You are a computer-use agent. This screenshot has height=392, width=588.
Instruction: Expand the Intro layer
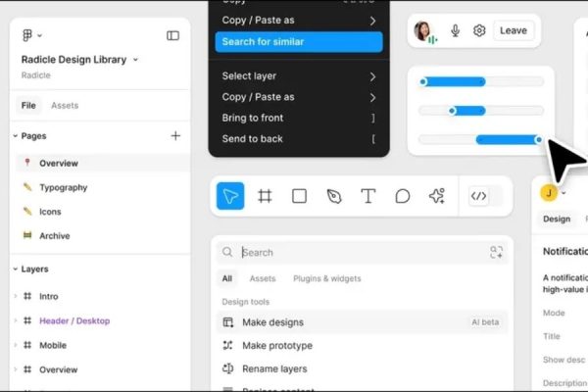15,296
